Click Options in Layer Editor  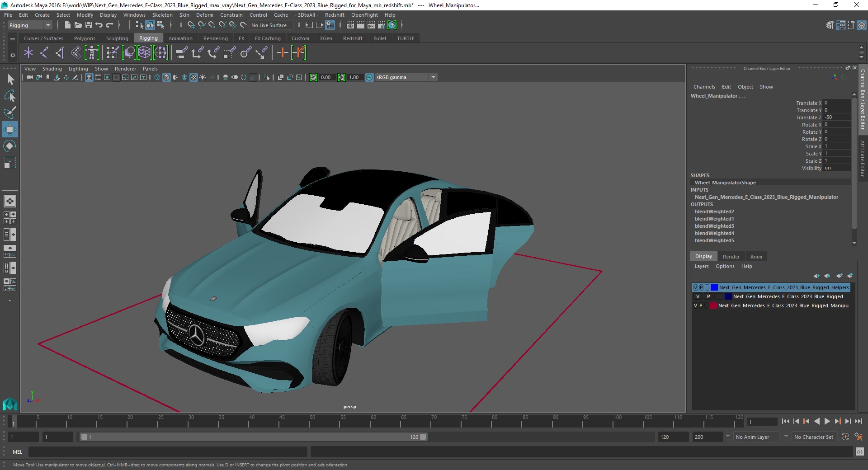point(725,266)
